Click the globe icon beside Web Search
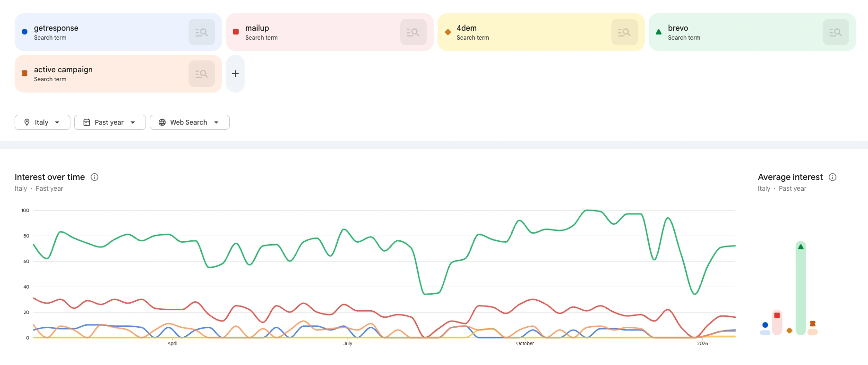Image resolution: width=868 pixels, height=365 pixels. pyautogui.click(x=162, y=122)
